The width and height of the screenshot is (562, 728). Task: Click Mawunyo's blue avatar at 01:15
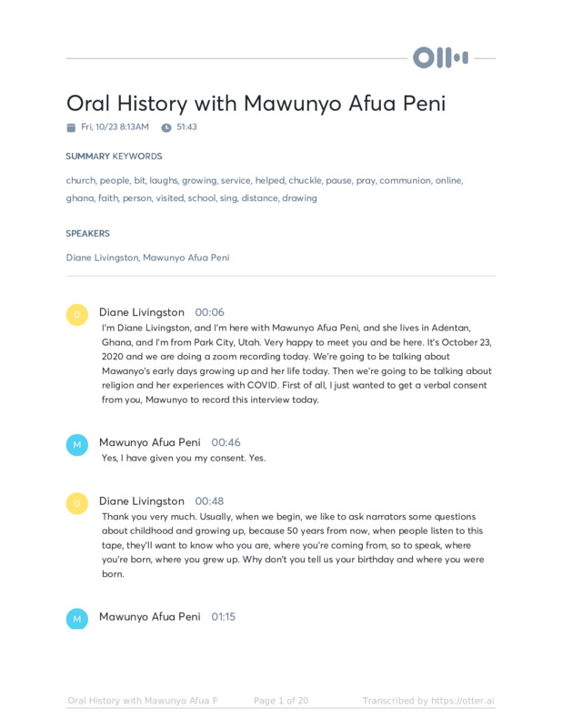point(77,619)
